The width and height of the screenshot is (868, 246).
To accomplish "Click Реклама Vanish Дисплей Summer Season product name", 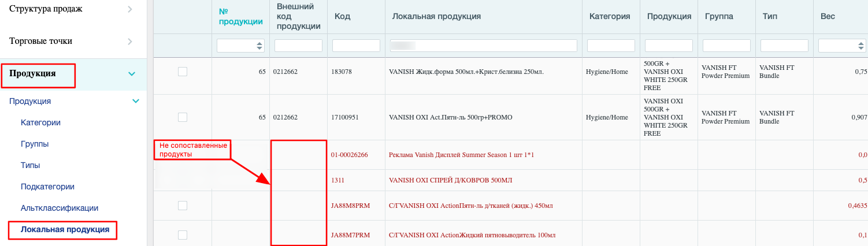I will tap(461, 155).
